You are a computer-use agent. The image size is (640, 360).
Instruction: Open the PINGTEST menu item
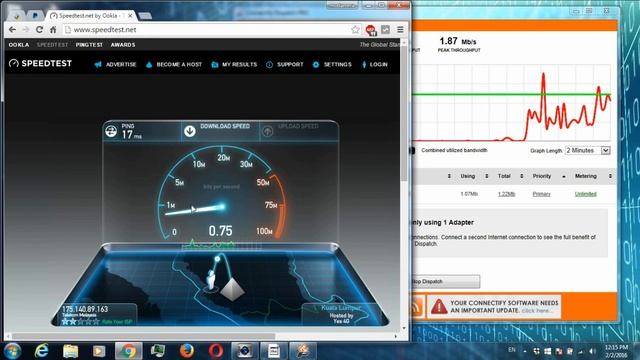pos(89,44)
